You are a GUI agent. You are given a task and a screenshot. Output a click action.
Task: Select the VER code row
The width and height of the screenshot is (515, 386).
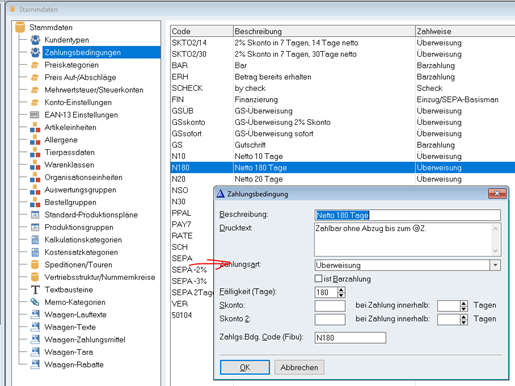180,304
